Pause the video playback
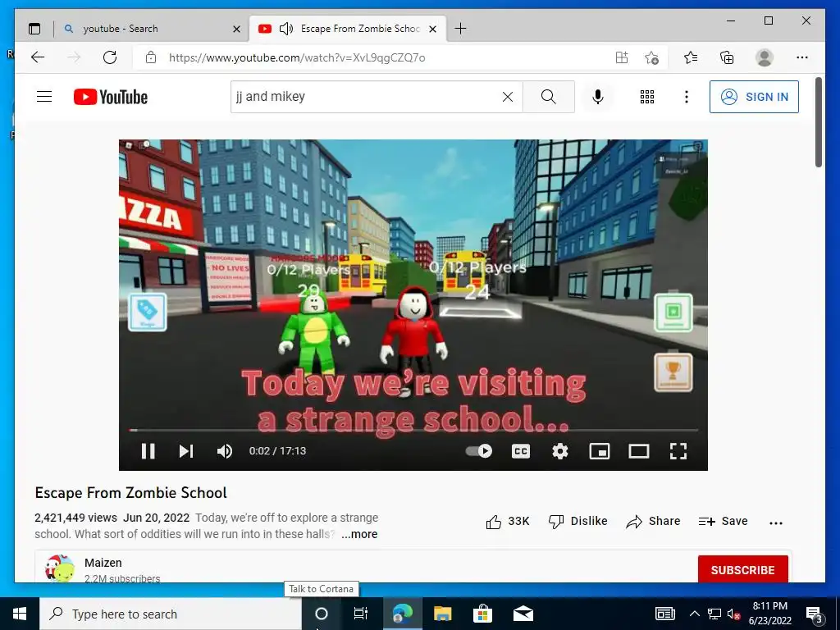840x630 pixels. coord(148,451)
